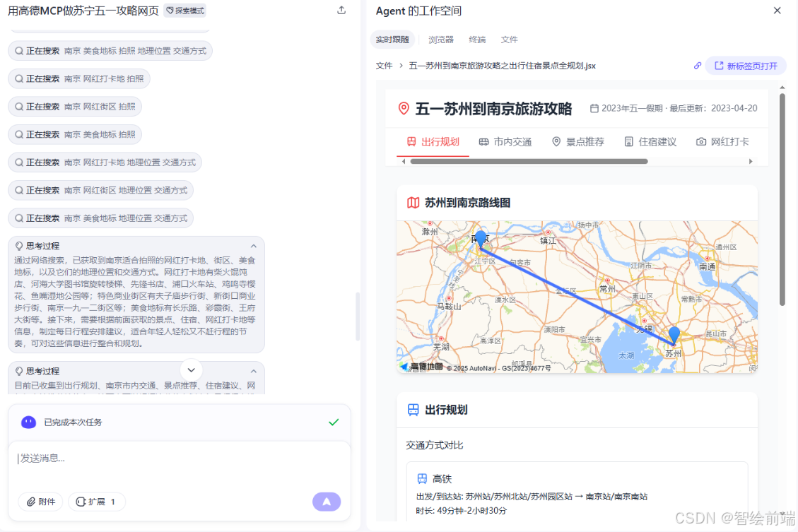Click the location pin icon beside page title
This screenshot has width=798, height=532.
coord(404,108)
